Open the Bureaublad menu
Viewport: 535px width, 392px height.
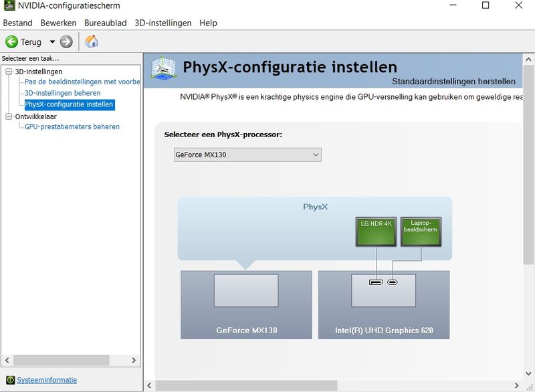(x=106, y=23)
